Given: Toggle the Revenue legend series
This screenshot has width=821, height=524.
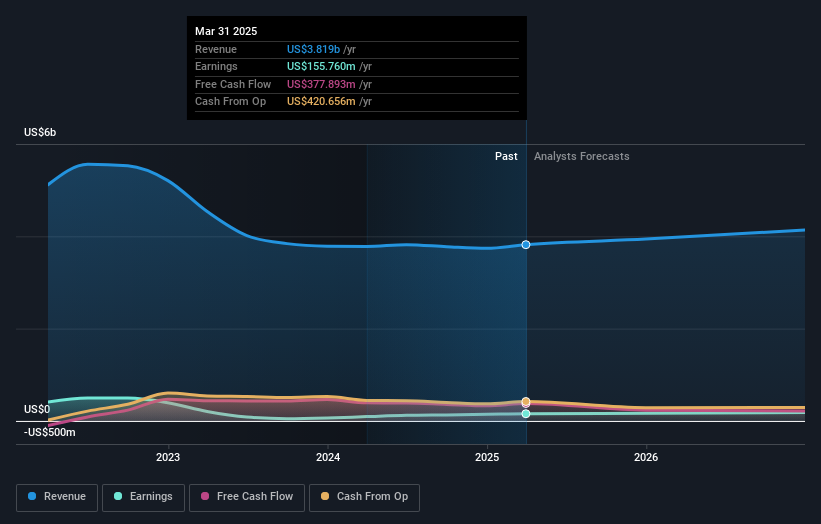Looking at the screenshot, I should (x=57, y=497).
